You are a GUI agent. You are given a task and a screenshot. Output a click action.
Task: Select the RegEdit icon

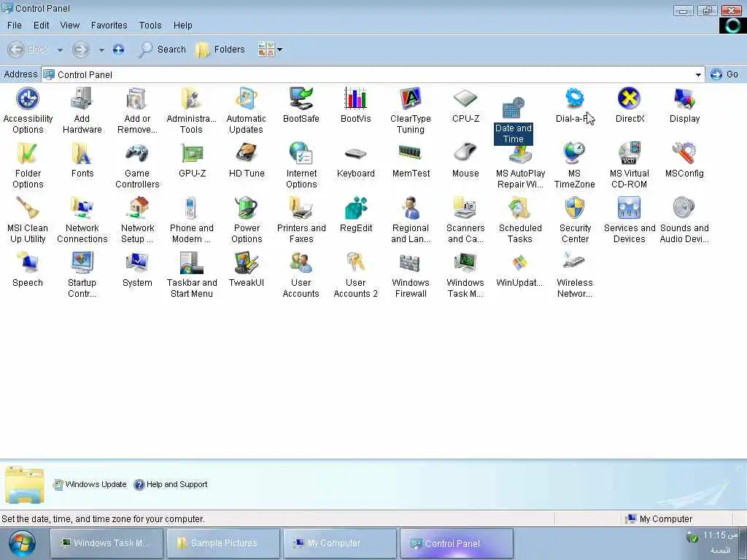point(356,215)
